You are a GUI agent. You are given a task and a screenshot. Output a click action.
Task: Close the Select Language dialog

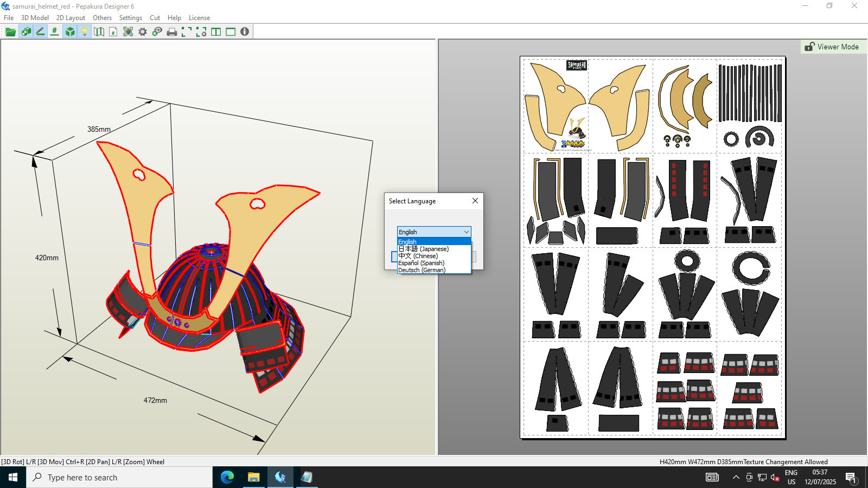point(475,201)
